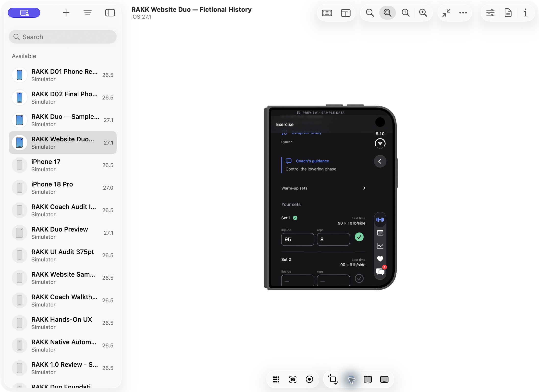Rotate the device with rotate icon
539x392 pixels.
333,380
